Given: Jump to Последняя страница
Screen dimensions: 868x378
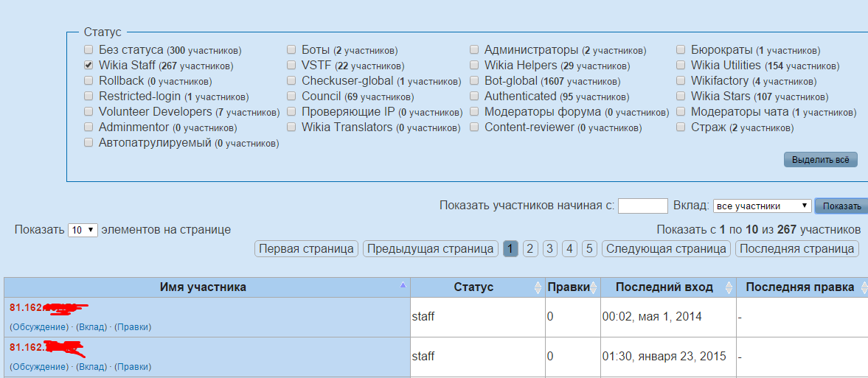Looking at the screenshot, I should pos(797,249).
